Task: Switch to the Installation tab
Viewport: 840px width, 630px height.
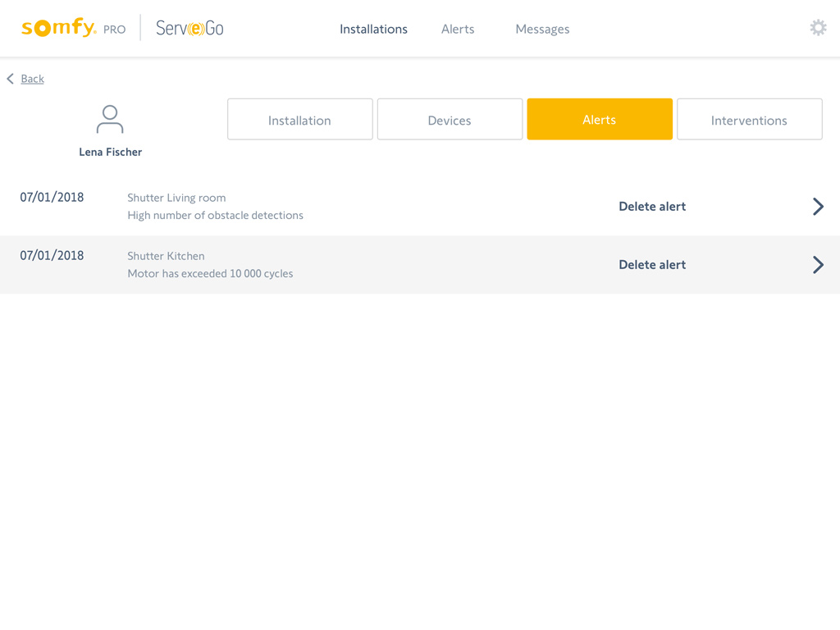Action: coord(299,120)
